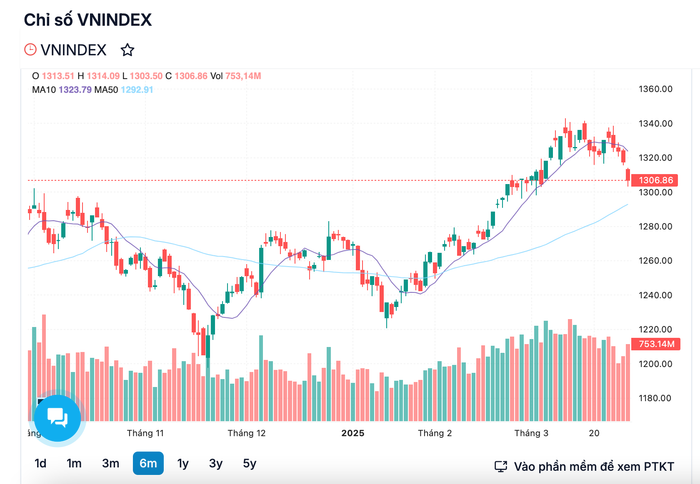
Task: Open 'Vào phần mềm để xem PTKT' link
Action: pyautogui.click(x=594, y=467)
